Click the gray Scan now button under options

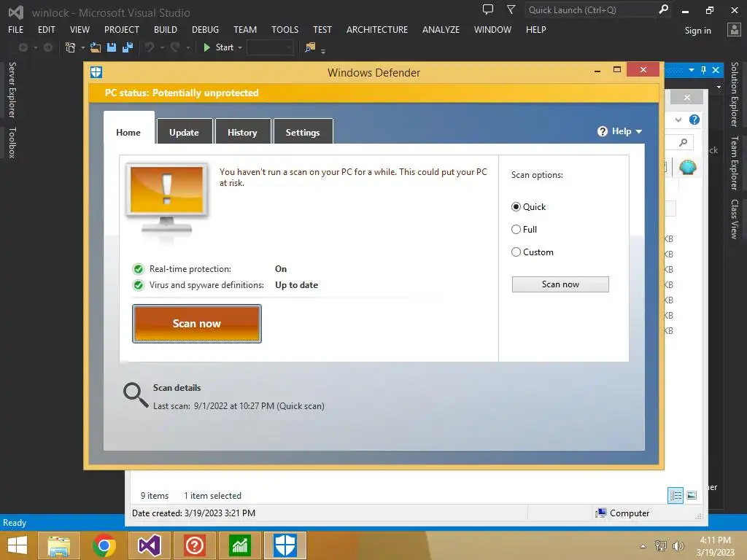560,284
